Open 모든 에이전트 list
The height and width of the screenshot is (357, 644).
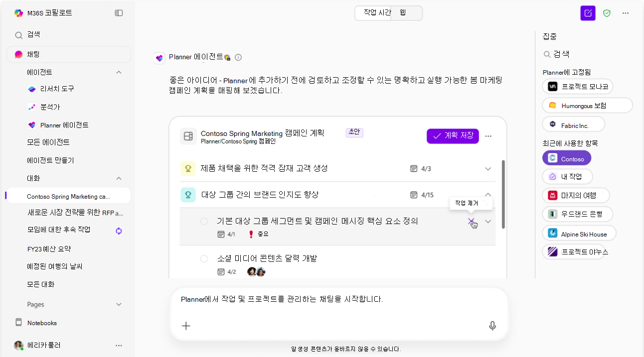click(x=48, y=142)
